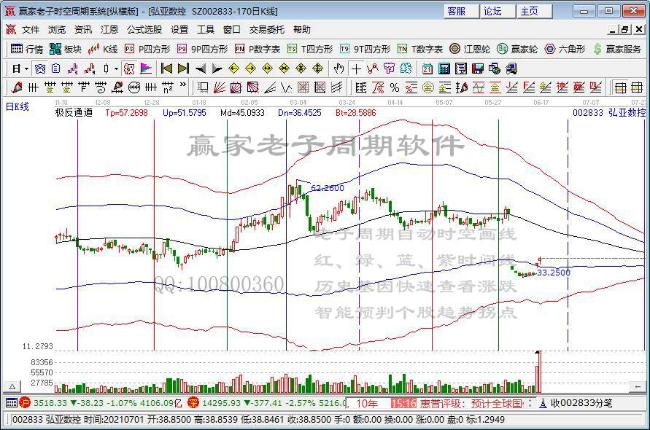Open the 9T四方形 tool
Viewport: 650px width, 430px height.
(365, 49)
